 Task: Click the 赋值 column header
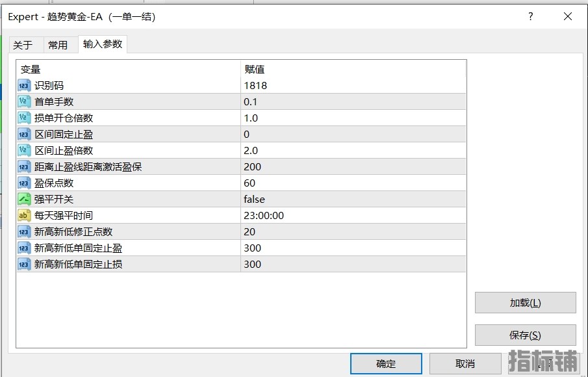click(353, 69)
